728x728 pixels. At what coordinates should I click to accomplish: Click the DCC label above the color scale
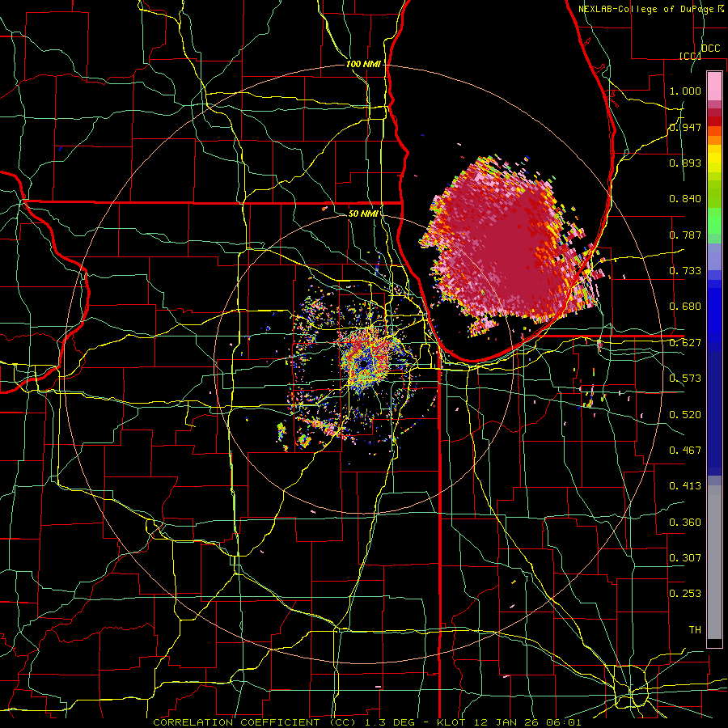(710, 49)
